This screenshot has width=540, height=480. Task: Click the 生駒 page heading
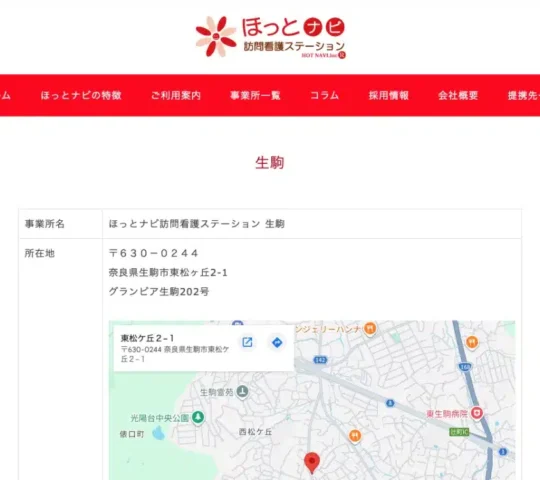pos(270,163)
